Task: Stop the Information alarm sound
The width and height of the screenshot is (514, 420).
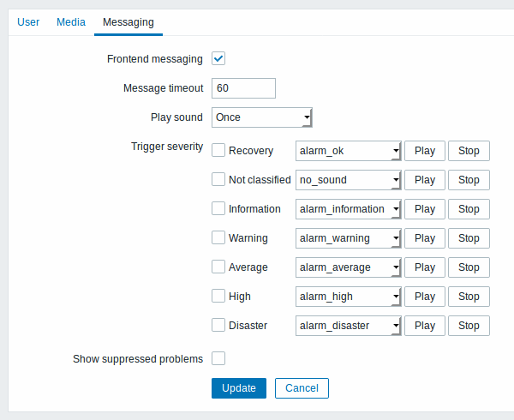Action: [x=469, y=209]
